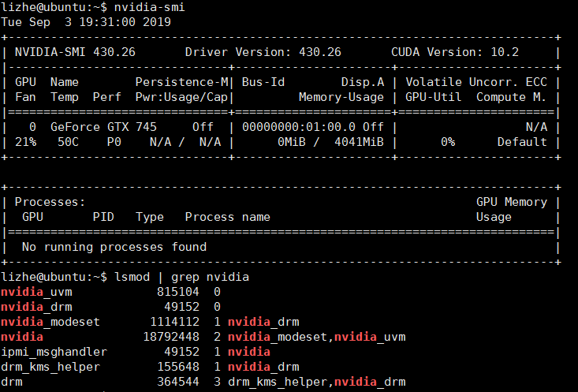Click the 'Pwr:Usage/Cap' header
Image resolution: width=578 pixels, height=392 pixels.
[x=181, y=97]
